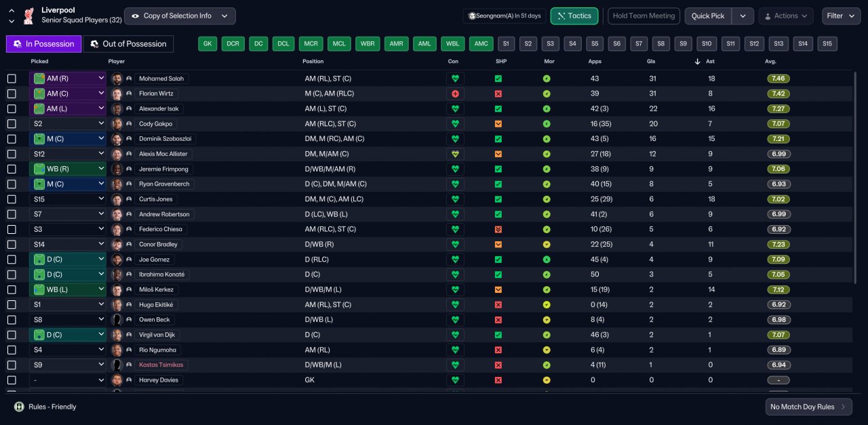The height and width of the screenshot is (425, 868).
Task: Click Mohamed Salah's green morale icon
Action: pos(547,79)
